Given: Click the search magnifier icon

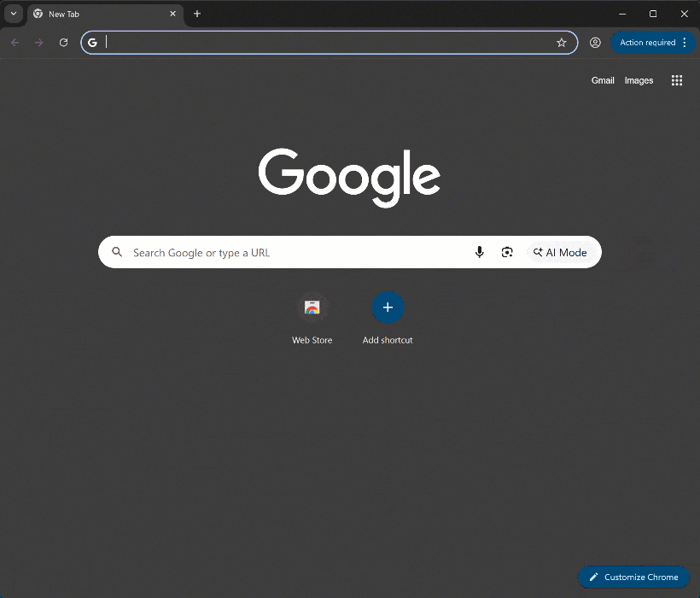Looking at the screenshot, I should pos(117,252).
